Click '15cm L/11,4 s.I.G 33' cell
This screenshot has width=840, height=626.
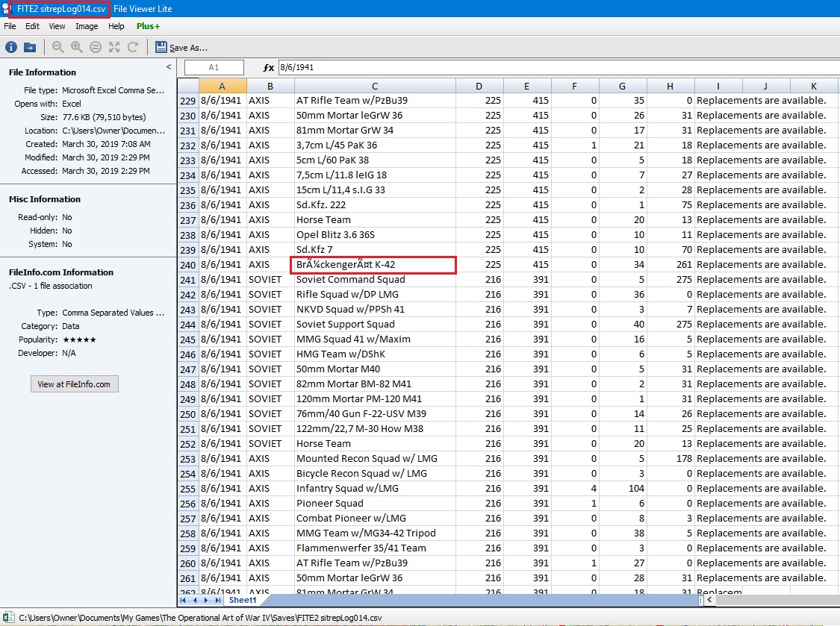click(375, 190)
